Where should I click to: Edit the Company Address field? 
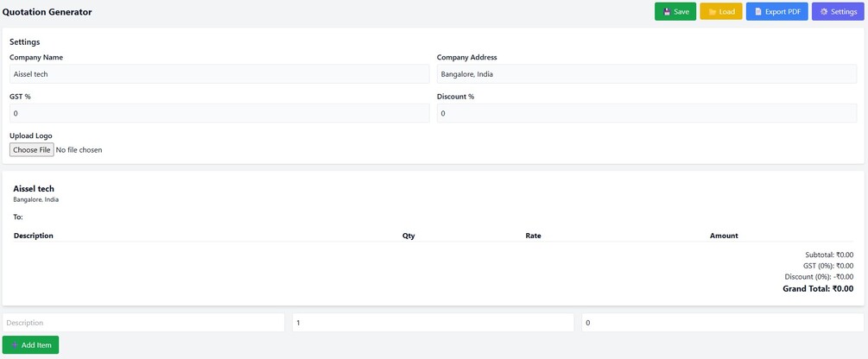pyautogui.click(x=646, y=74)
